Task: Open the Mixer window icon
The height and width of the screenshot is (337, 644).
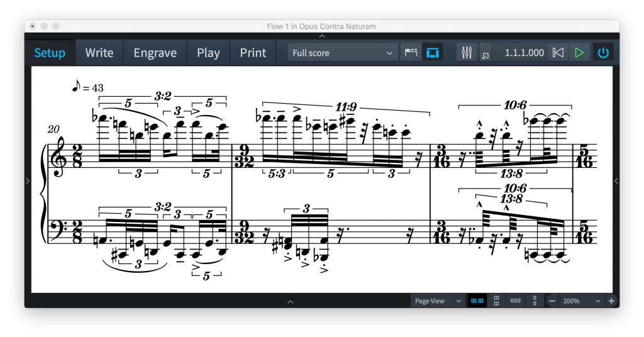Action: click(x=467, y=53)
